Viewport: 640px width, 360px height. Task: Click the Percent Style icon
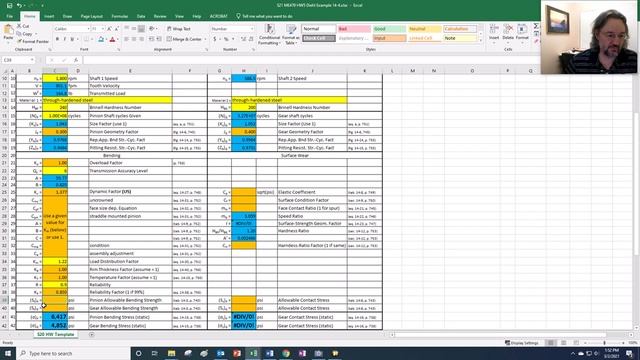226,39
